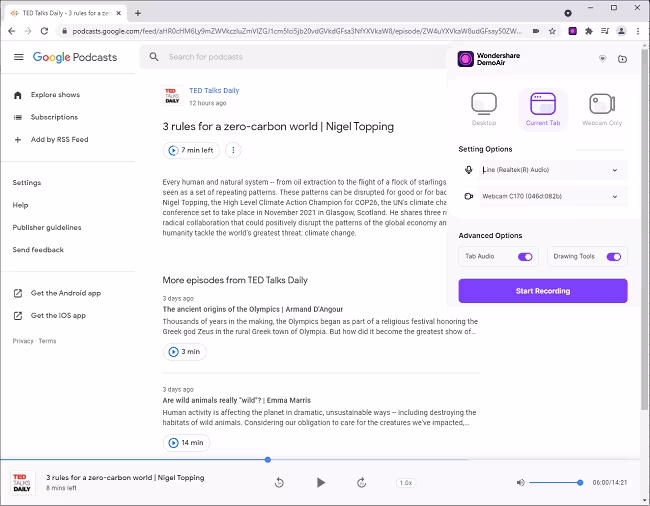Viewport: 650px width, 506px height.
Task: Click the address bar URL
Action: pos(296,31)
